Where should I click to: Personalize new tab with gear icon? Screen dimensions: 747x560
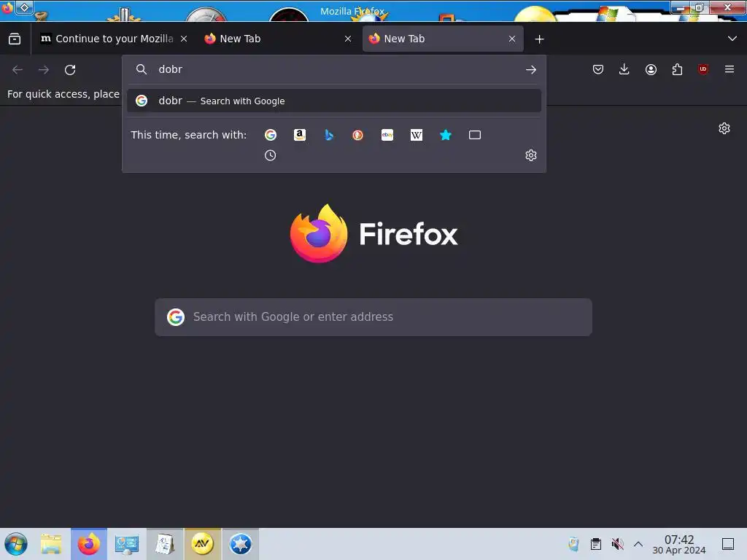(724, 128)
